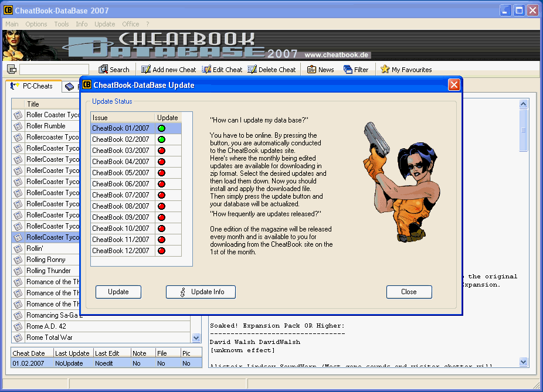Click the red status of CheatBook 03/2007
This screenshot has width=543, height=392.
click(161, 151)
